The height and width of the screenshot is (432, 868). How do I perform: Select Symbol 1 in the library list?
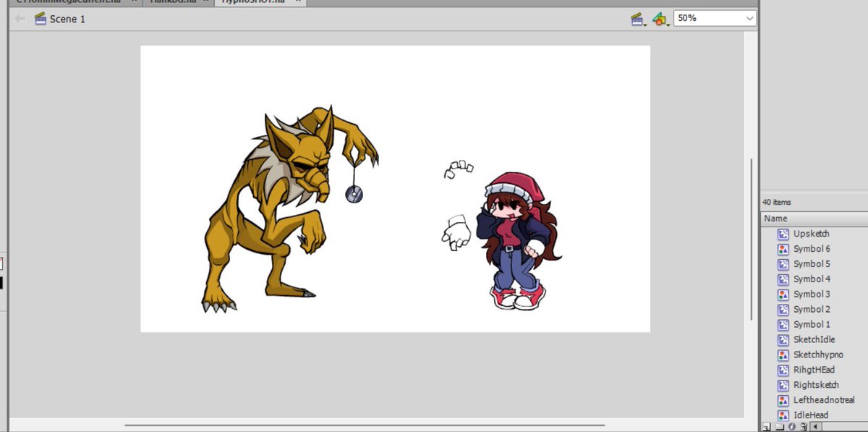[812, 325]
